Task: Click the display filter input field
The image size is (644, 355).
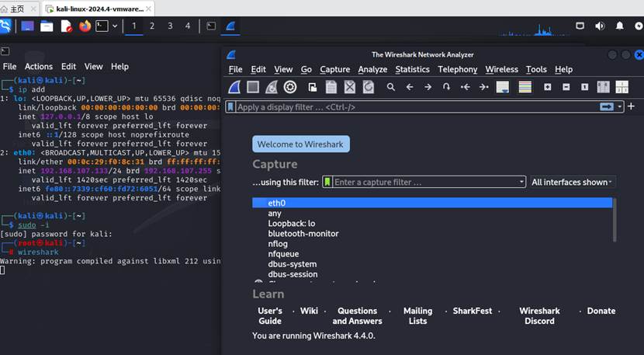Action: 417,107
